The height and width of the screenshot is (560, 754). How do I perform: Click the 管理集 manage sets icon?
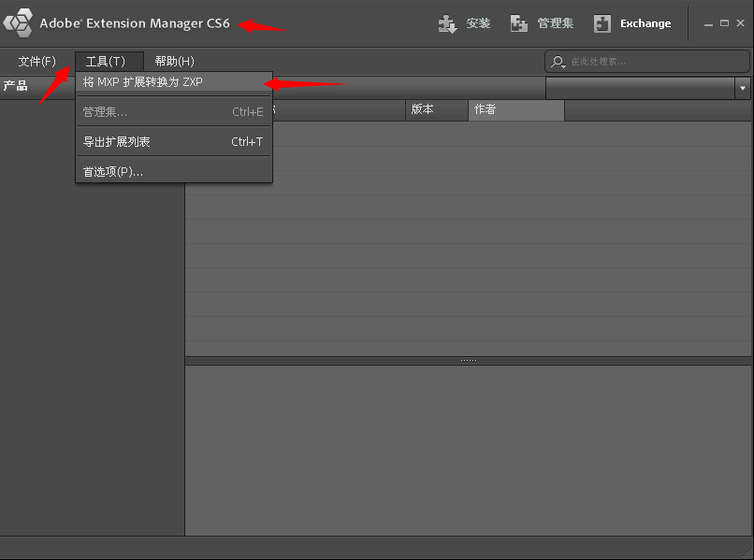click(519, 23)
